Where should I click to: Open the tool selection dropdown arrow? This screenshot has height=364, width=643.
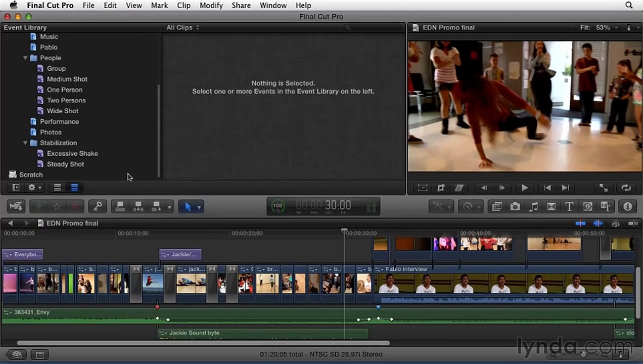pyautogui.click(x=199, y=206)
